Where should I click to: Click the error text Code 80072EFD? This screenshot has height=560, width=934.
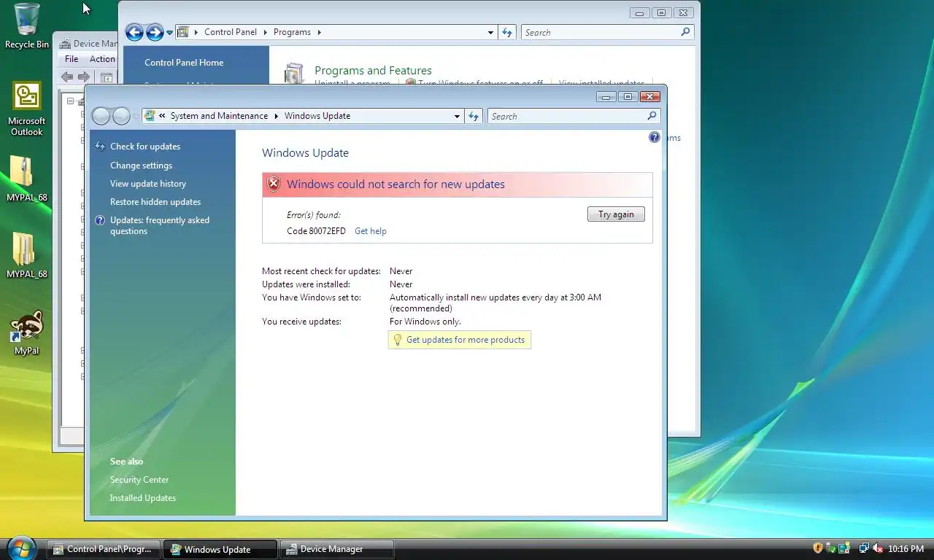pos(317,231)
